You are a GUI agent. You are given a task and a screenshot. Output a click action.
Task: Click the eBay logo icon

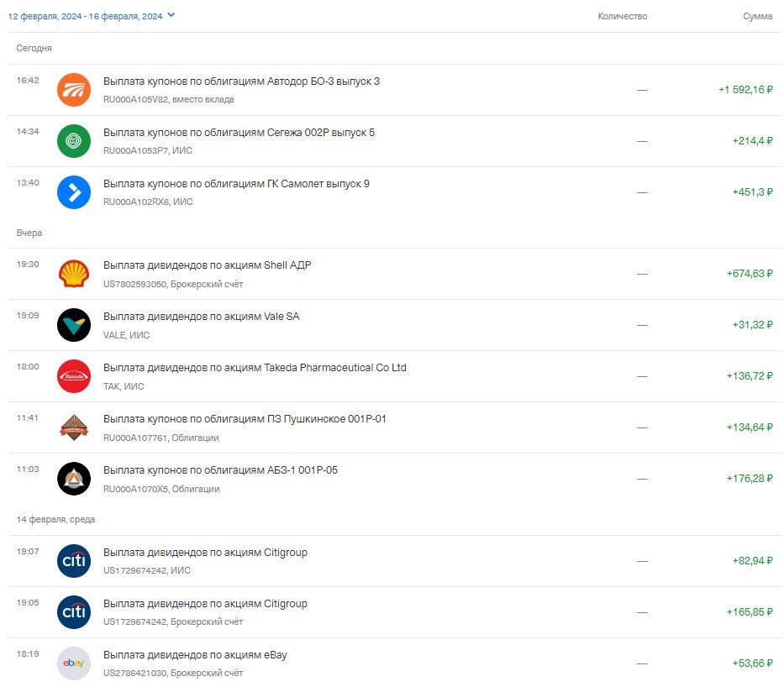74,663
